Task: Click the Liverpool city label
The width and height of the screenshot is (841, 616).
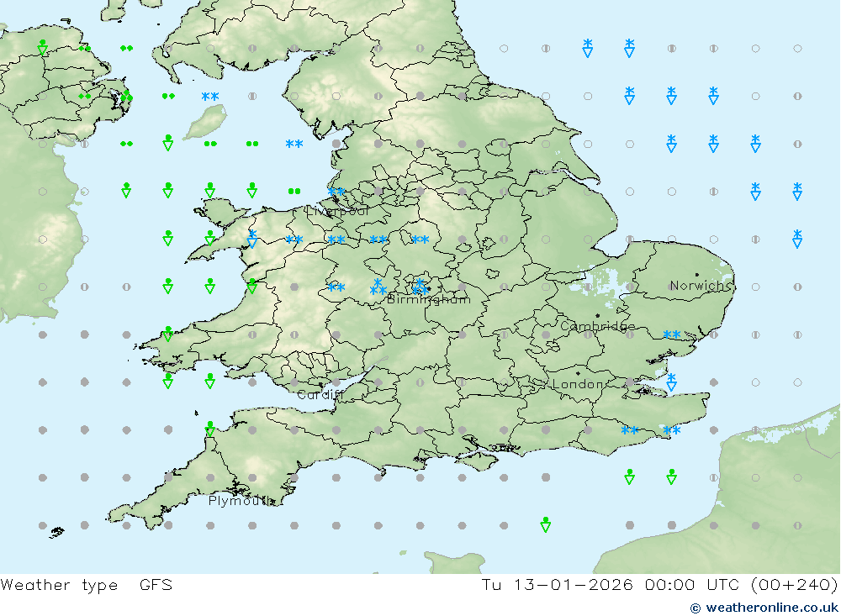Action: pyautogui.click(x=337, y=211)
